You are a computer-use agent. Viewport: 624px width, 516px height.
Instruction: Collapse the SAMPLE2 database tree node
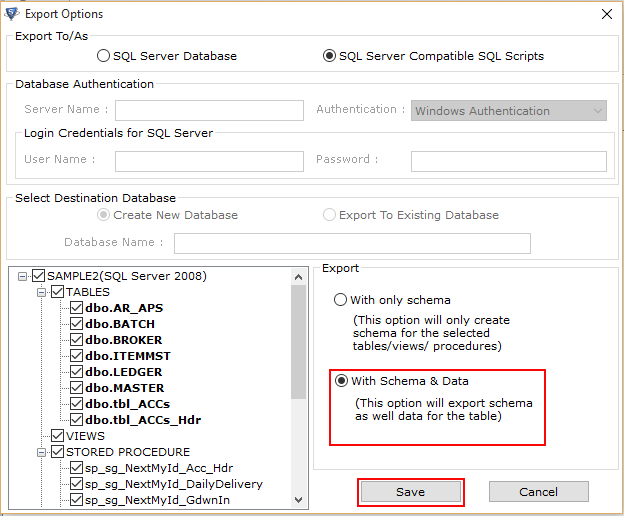point(23,276)
